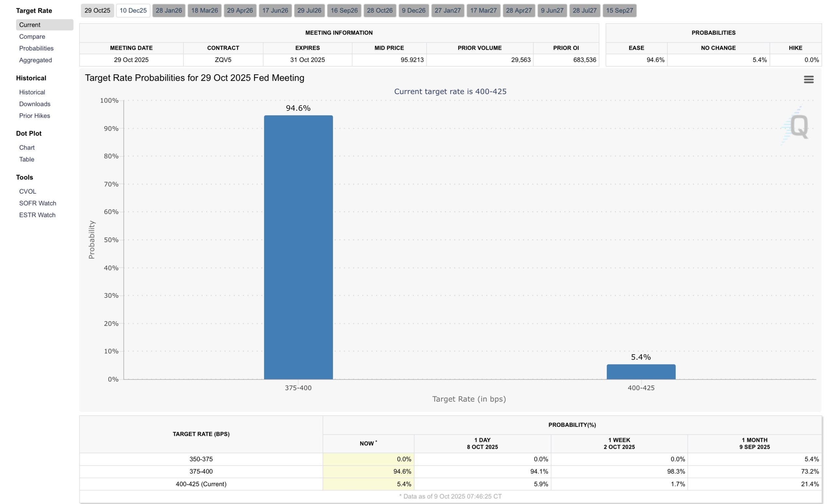
Task: Open the chart hamburger menu icon
Action: pos(809,79)
